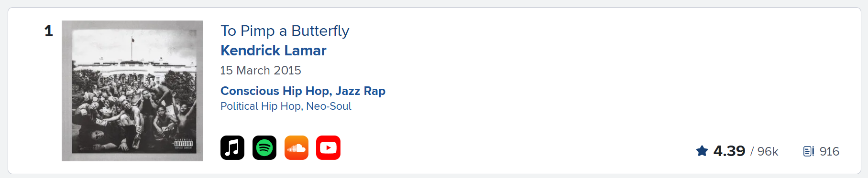The image size is (868, 178).
Task: View the 96k ratings count
Action: pyautogui.click(x=768, y=152)
